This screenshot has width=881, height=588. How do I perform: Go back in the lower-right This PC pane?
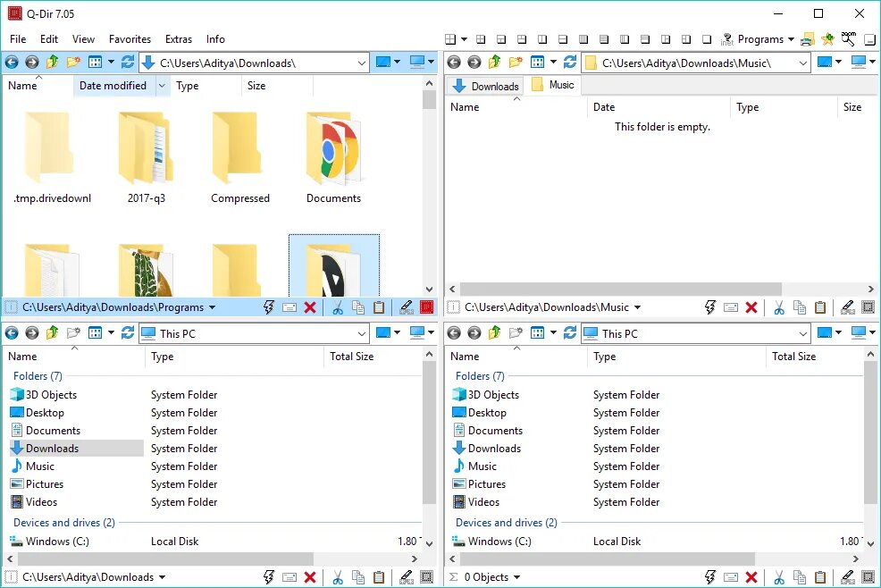(453, 332)
